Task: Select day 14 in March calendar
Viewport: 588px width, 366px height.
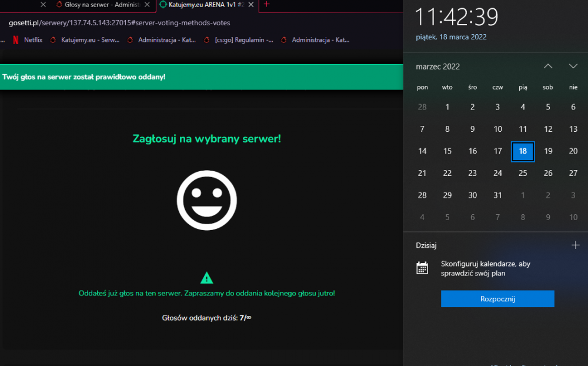Action: (422, 151)
